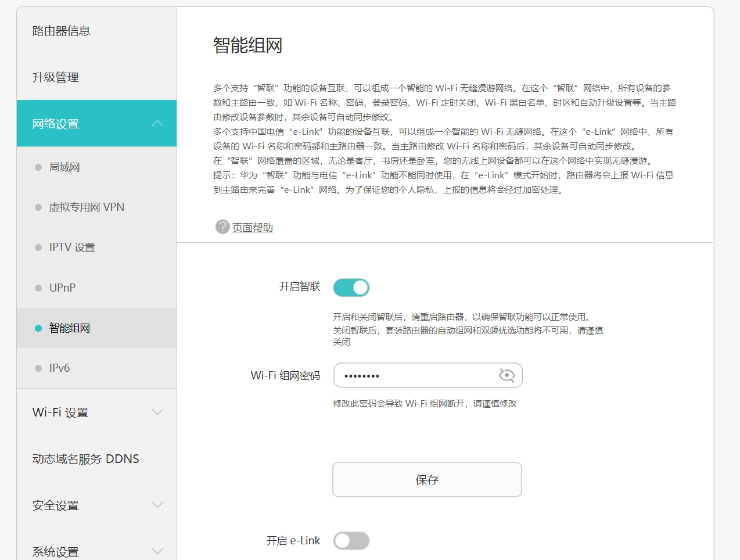Show Wi-Fi mesh password with eye icon
This screenshot has height=560, width=740.
click(506, 375)
